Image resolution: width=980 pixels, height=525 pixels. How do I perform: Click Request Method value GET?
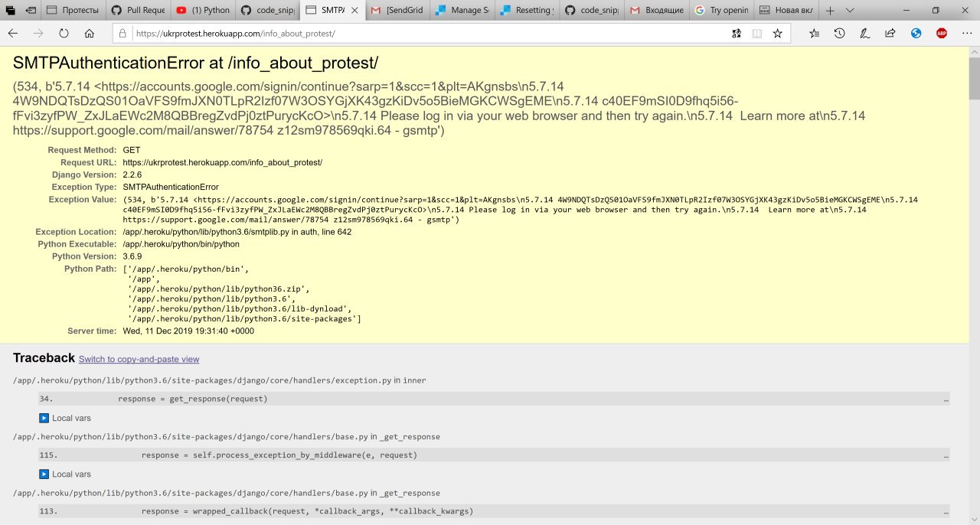(x=131, y=150)
